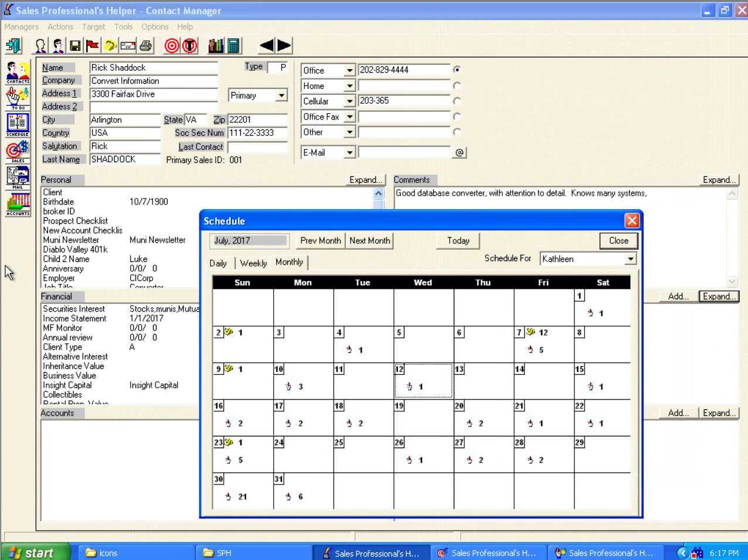Select the Home phone radio button

[x=457, y=86]
